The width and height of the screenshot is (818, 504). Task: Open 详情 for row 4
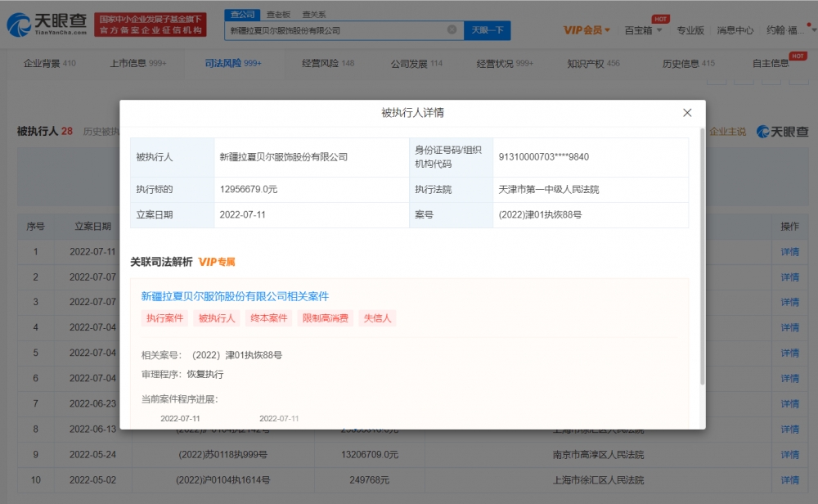pos(790,327)
